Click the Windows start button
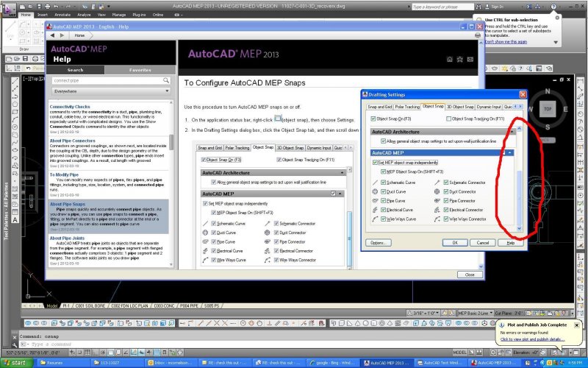This screenshot has height=368, width=588. coord(16,363)
